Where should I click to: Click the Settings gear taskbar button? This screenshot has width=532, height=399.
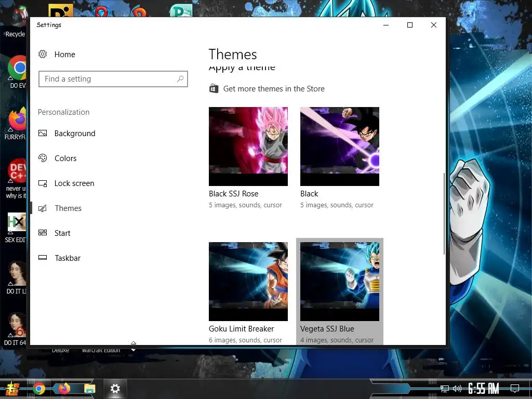click(115, 389)
